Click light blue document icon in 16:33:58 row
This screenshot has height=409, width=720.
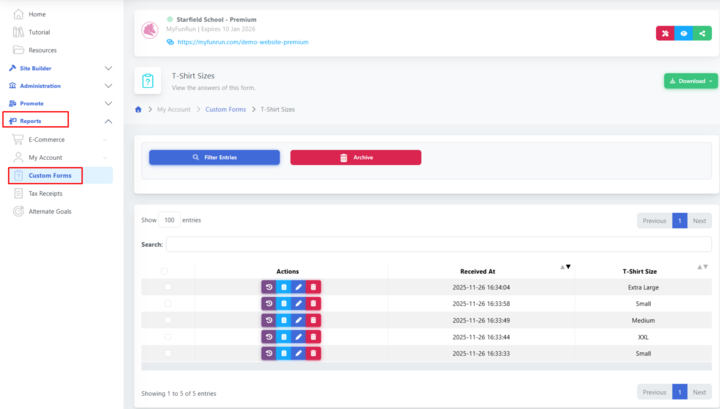[x=284, y=303]
